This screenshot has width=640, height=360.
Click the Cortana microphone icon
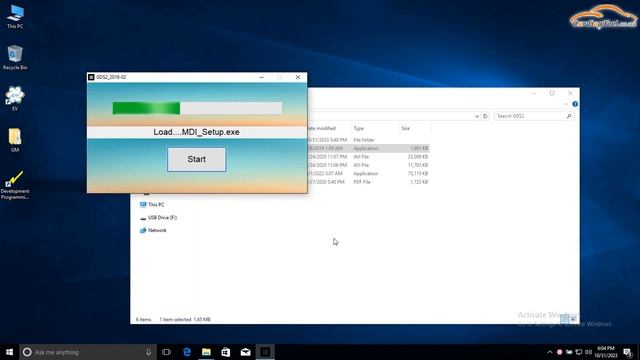148,352
